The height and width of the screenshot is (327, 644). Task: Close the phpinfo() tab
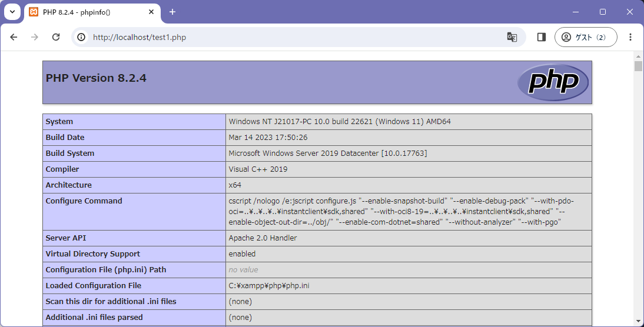(151, 12)
